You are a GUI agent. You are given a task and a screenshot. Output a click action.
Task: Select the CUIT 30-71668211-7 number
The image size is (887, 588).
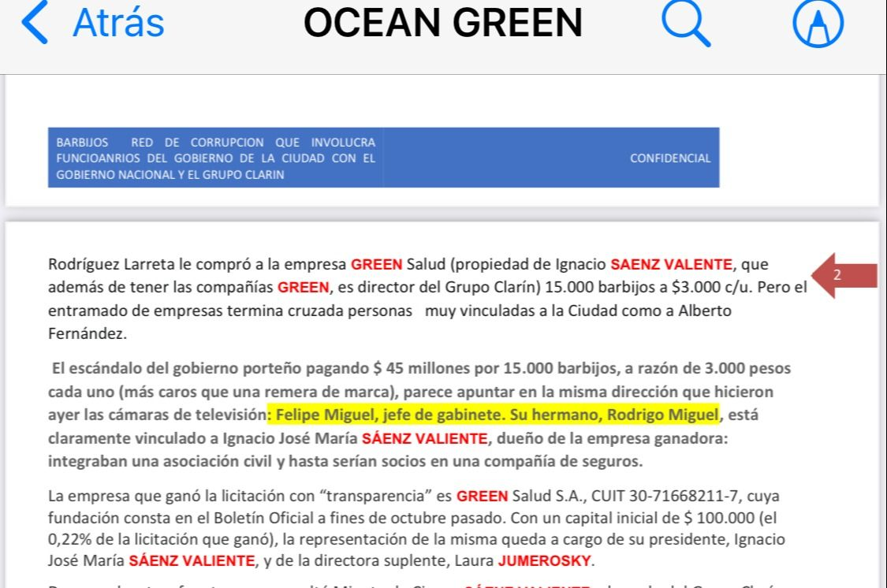pos(665,496)
